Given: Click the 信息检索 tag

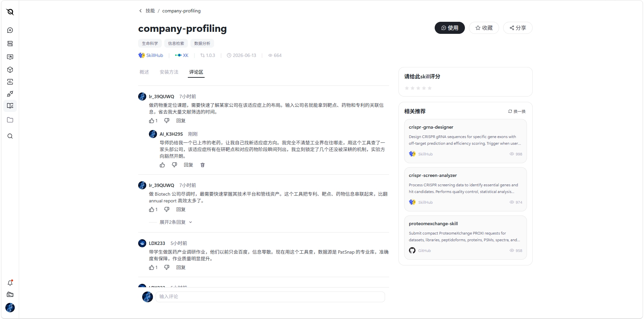Looking at the screenshot, I should (x=176, y=43).
